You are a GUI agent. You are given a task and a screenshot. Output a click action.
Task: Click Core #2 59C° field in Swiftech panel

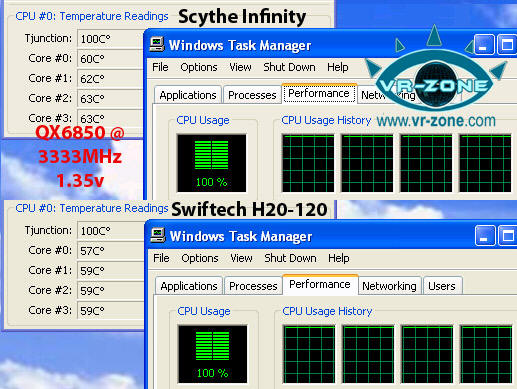coord(111,290)
